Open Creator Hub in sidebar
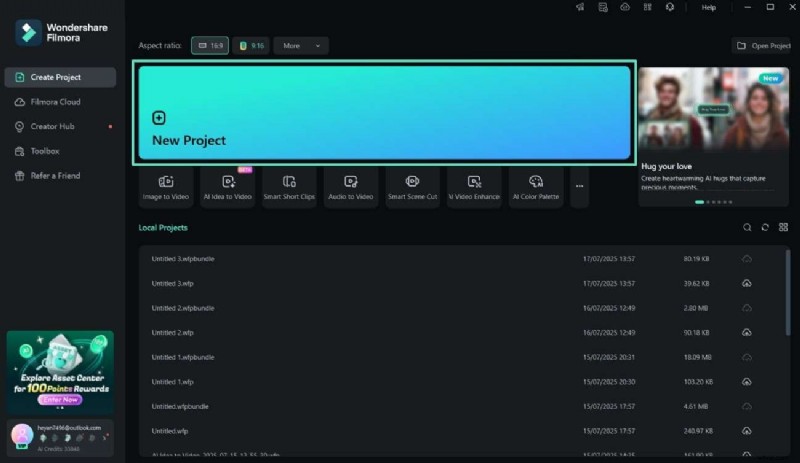800x463 pixels. point(60,127)
